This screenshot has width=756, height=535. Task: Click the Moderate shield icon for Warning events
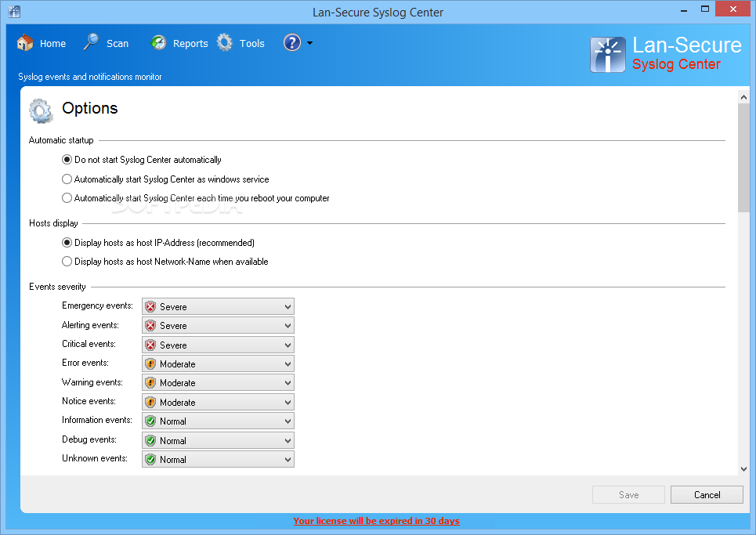(150, 383)
